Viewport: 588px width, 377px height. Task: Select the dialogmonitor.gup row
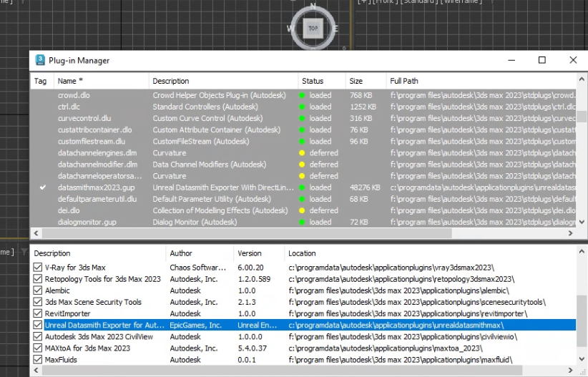303,222
